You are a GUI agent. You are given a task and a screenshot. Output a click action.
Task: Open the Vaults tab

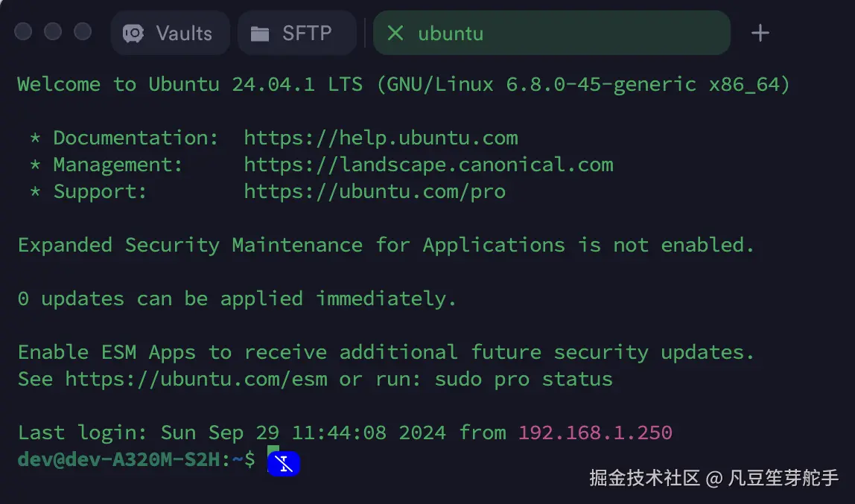[170, 34]
